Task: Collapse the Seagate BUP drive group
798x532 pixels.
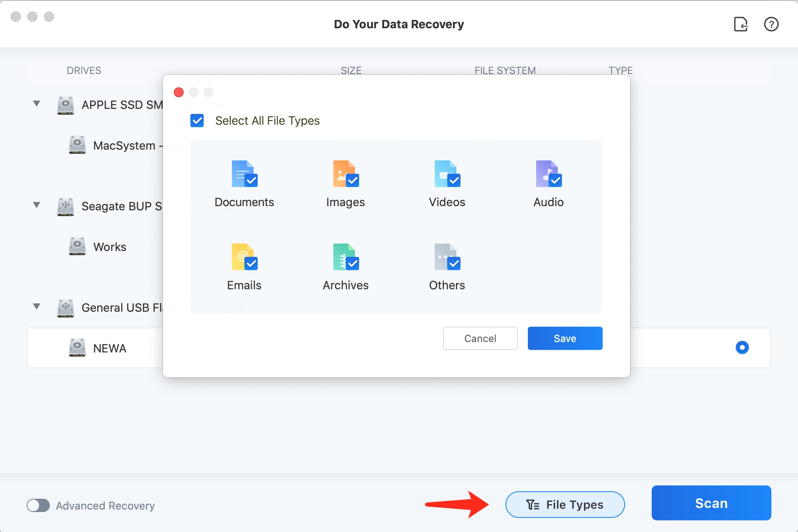Action: (x=37, y=205)
